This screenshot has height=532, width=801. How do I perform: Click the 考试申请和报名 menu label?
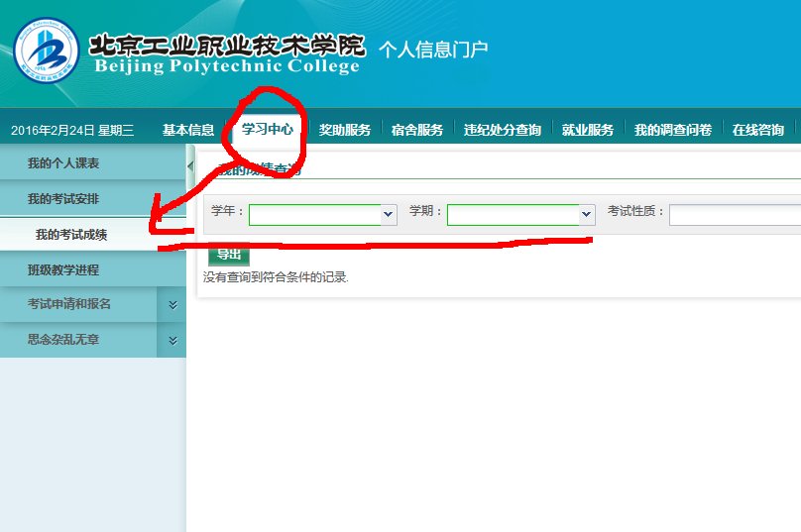click(69, 304)
